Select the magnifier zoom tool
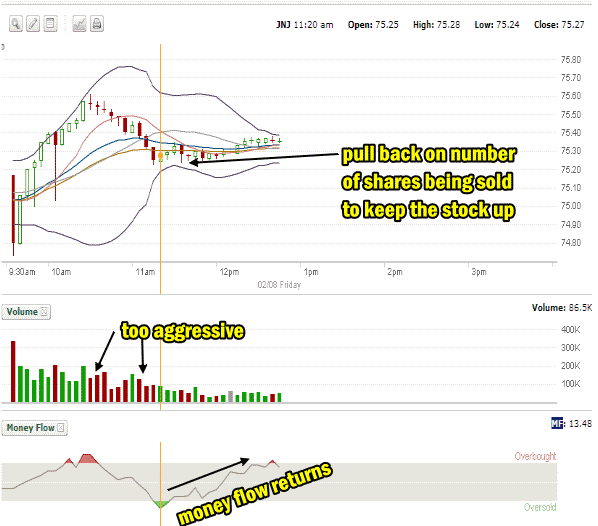The height and width of the screenshot is (526, 598). pos(16,24)
